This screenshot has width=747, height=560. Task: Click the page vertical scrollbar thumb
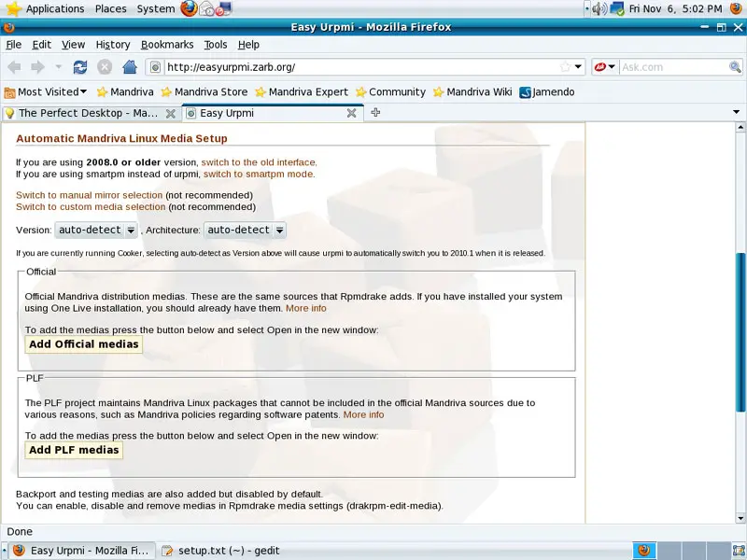click(740, 332)
